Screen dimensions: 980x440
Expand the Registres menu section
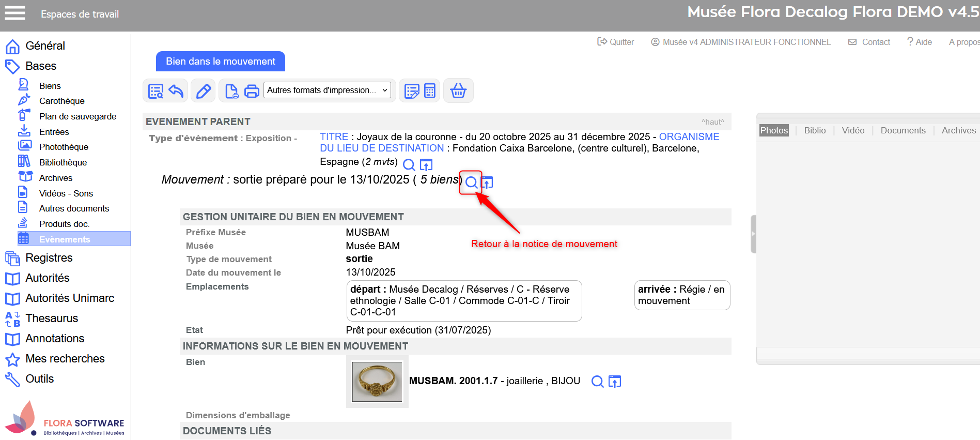coord(49,257)
